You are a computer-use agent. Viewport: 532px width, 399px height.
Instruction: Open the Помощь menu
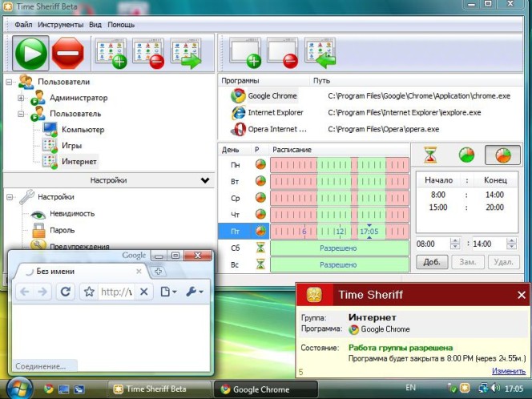121,25
